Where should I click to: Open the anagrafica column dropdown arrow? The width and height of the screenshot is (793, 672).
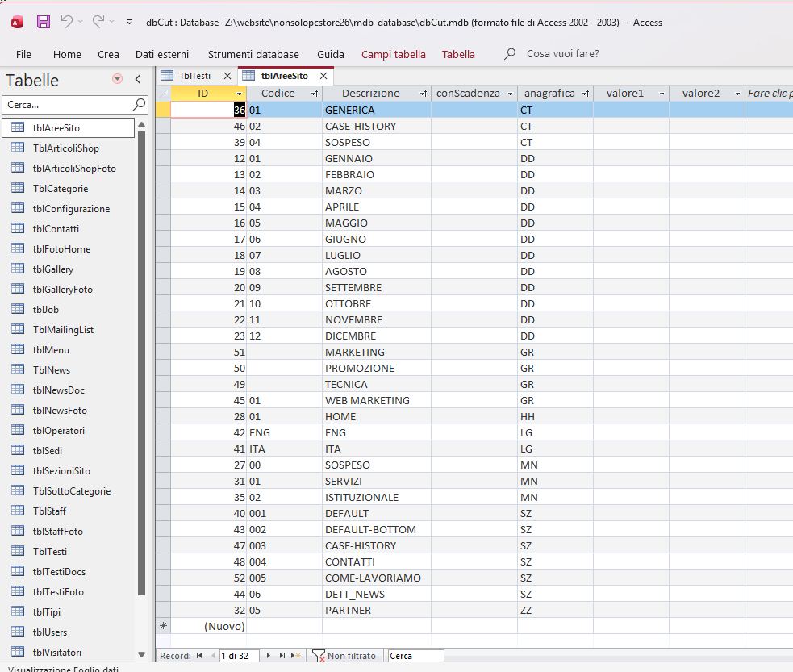click(586, 94)
